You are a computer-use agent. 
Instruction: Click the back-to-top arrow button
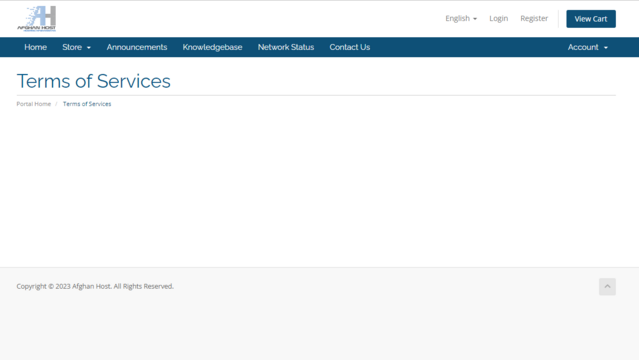(607, 287)
